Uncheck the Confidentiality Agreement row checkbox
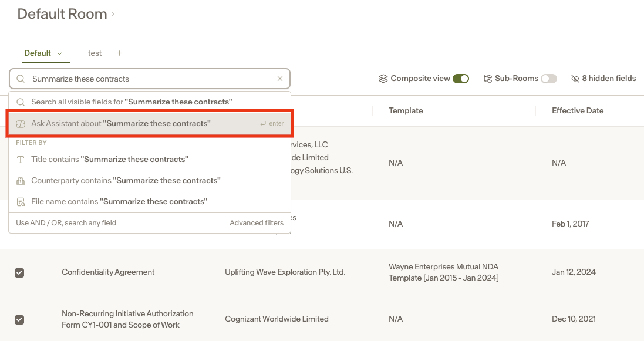 click(x=19, y=273)
